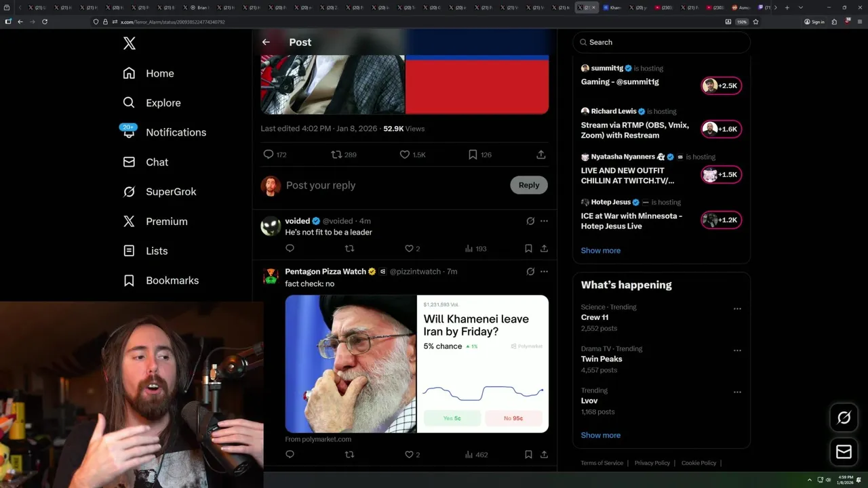The height and width of the screenshot is (488, 868).
Task: Reload the page in the browser
Action: point(45,22)
